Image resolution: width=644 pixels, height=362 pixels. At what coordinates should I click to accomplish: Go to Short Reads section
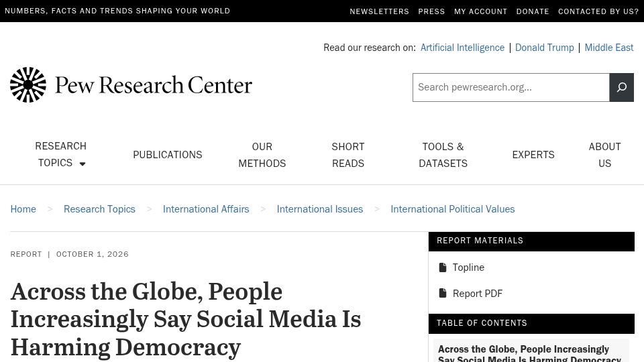pos(348,155)
